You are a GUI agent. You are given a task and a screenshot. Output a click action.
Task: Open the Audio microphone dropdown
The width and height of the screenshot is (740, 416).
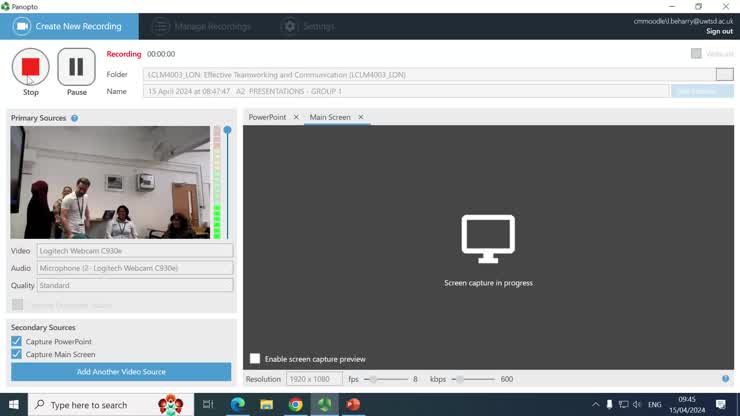134,268
